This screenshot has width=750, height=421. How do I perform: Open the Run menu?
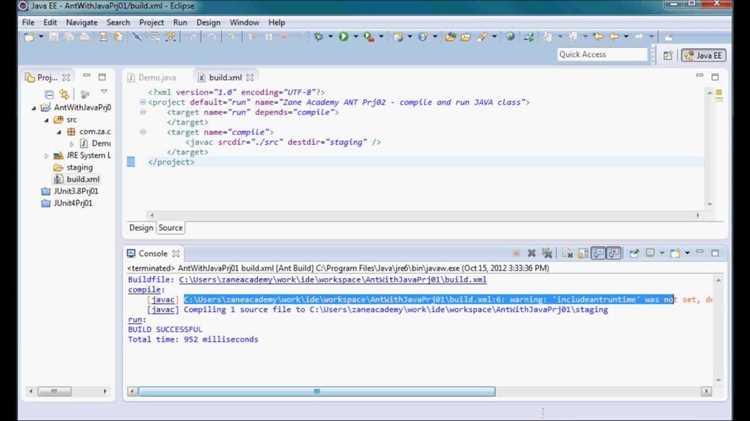180,22
